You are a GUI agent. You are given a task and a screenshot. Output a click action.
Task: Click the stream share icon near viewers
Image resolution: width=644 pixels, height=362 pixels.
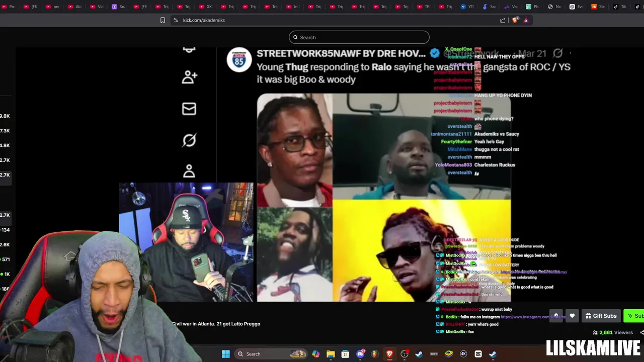click(641, 332)
